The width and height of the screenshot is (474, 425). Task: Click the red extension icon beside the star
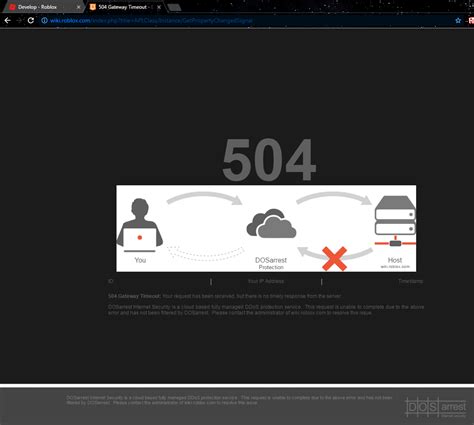pos(471,21)
